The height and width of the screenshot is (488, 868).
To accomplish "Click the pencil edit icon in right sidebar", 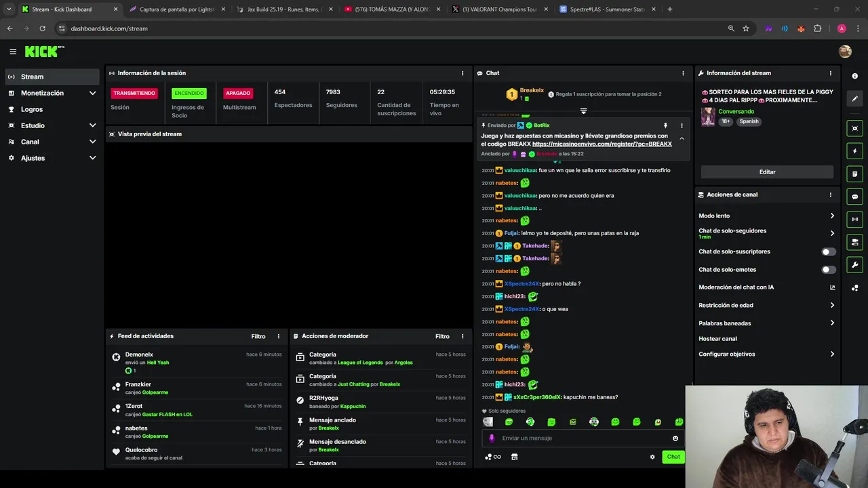I will pos(854,98).
